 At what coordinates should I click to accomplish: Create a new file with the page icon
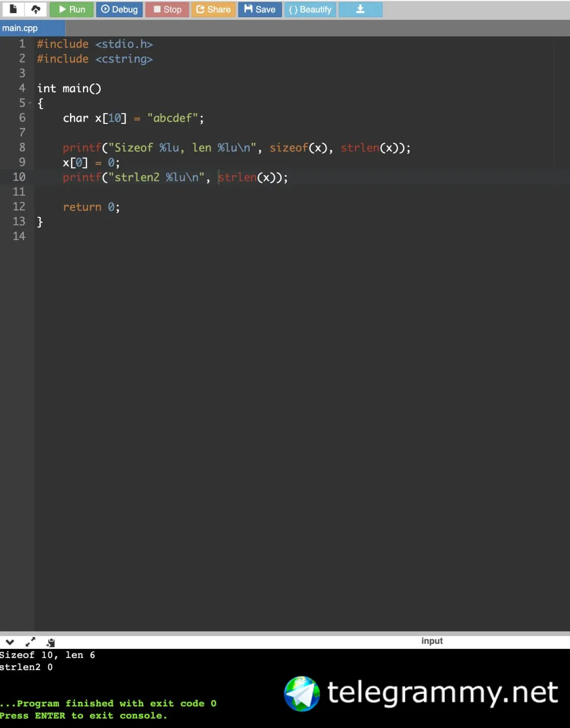pos(13,9)
